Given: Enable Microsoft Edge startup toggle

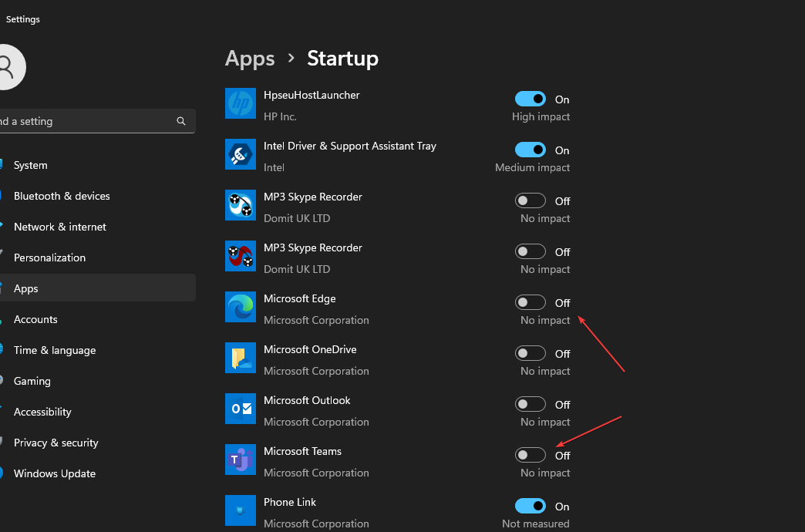Looking at the screenshot, I should (530, 302).
